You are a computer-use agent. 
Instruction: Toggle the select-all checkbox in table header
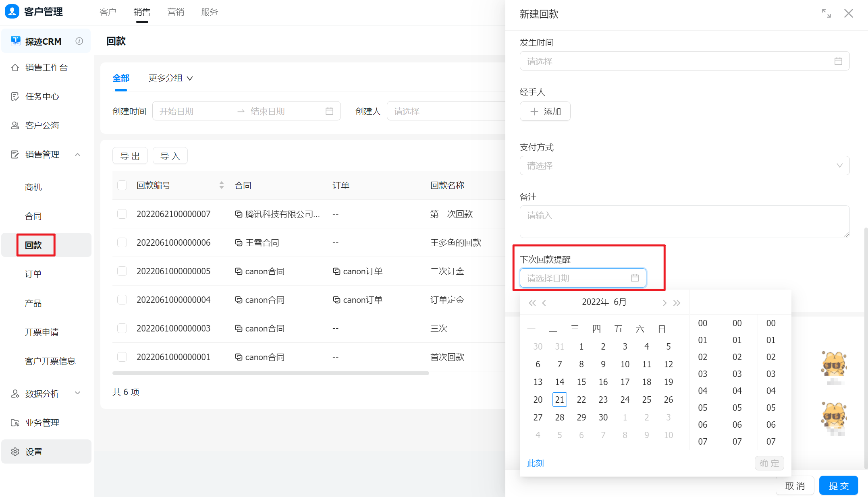pyautogui.click(x=122, y=185)
